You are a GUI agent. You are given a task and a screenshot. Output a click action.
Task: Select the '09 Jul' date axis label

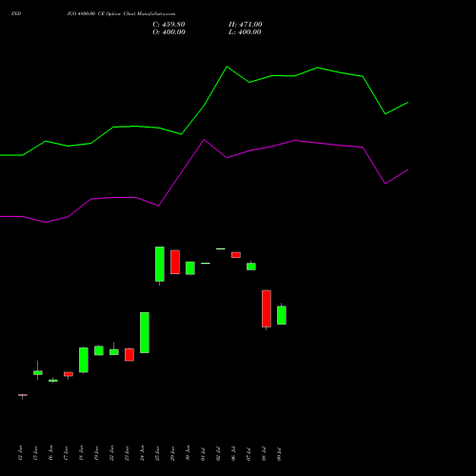coord(279,454)
